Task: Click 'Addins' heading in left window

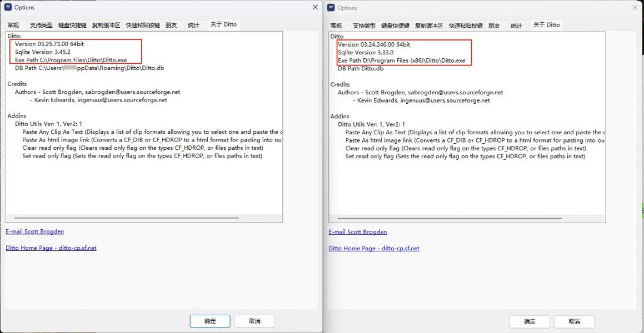Action: 17,116
